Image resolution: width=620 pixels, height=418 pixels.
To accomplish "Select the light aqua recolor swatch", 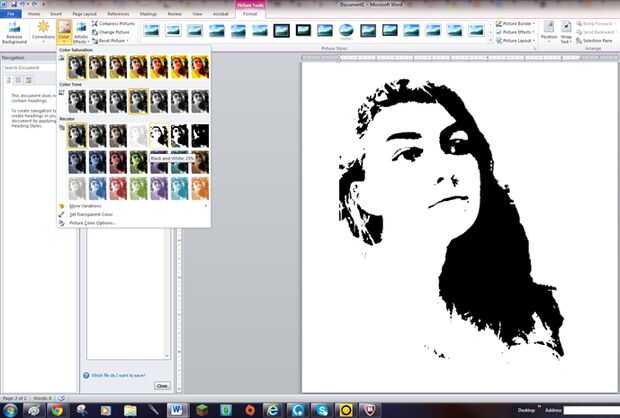I will click(180, 188).
